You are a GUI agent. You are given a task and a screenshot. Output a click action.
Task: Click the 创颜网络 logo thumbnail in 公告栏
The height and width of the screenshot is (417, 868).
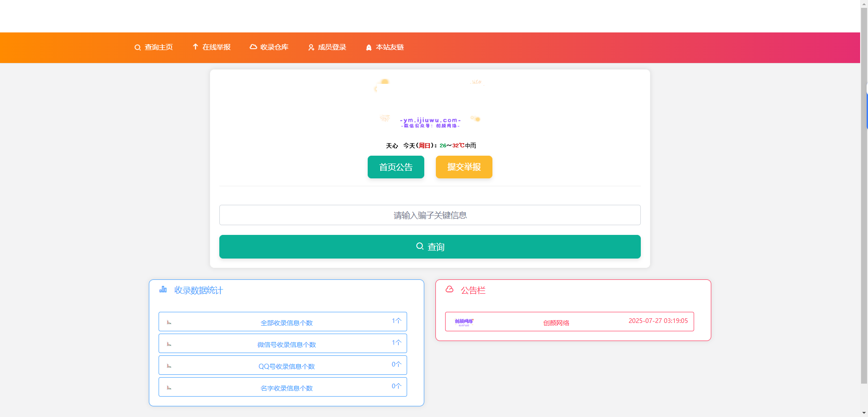click(x=464, y=322)
